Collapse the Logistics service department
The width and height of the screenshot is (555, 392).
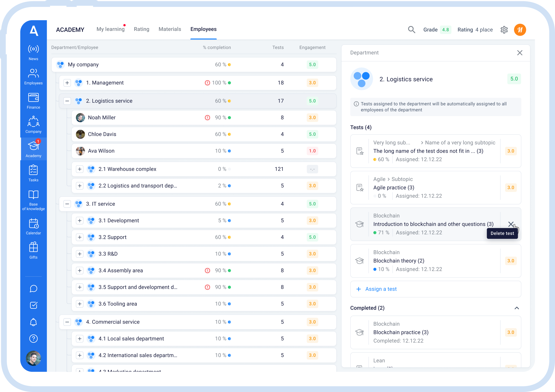(x=67, y=101)
